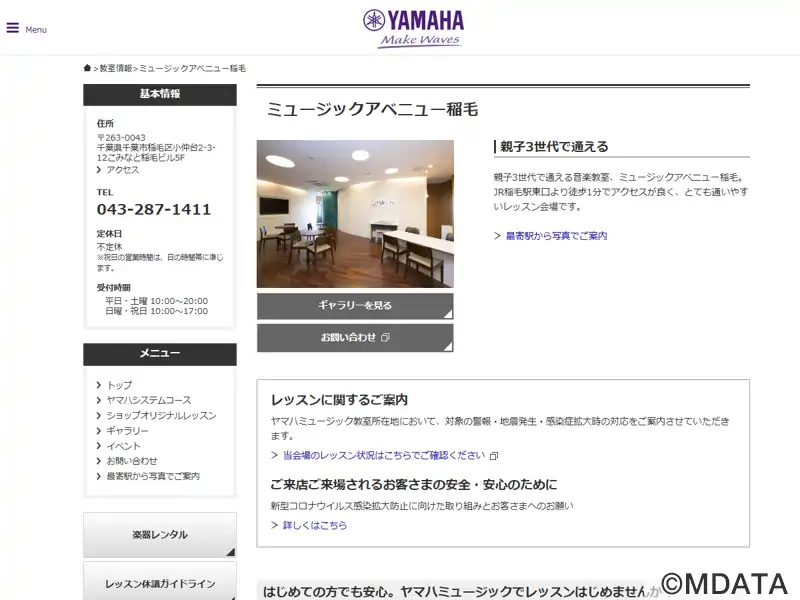Click the chevron arrow before トップ
Viewport: 800px width, 600px height.
(x=99, y=385)
